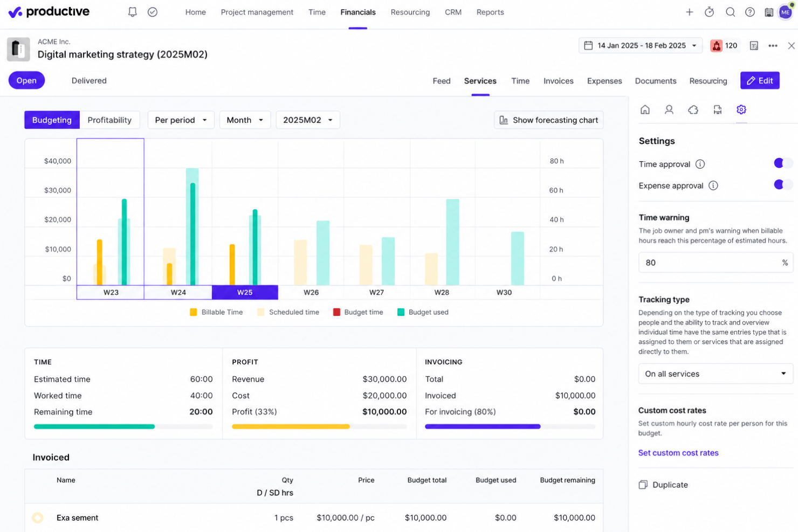The image size is (798, 532).
Task: Open the On all services tracking dropdown
Action: click(716, 374)
